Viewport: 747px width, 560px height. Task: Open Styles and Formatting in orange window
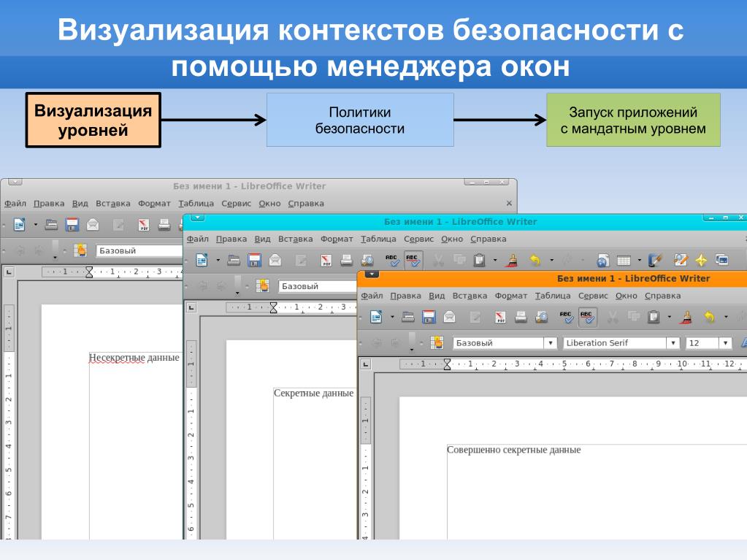437,342
